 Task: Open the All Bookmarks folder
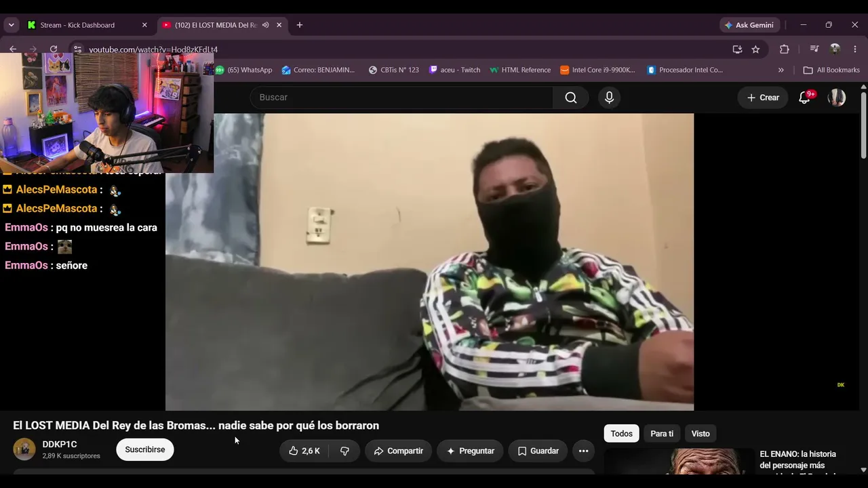(x=831, y=70)
